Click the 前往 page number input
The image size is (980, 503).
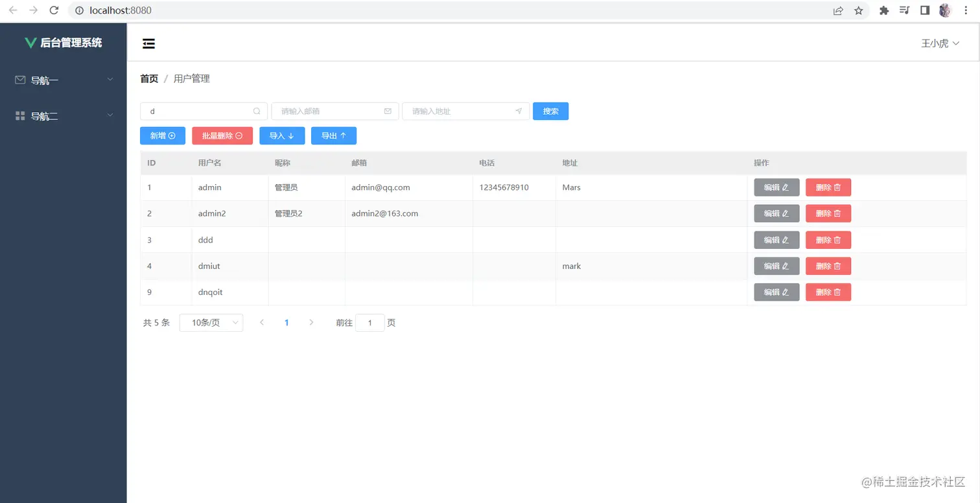[x=370, y=323]
